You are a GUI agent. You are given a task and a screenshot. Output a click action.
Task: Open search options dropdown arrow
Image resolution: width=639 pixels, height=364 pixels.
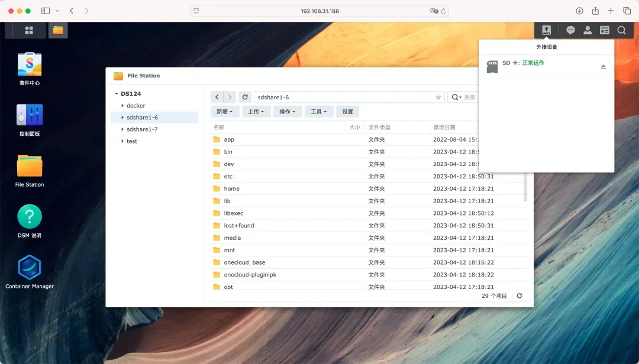click(x=460, y=97)
